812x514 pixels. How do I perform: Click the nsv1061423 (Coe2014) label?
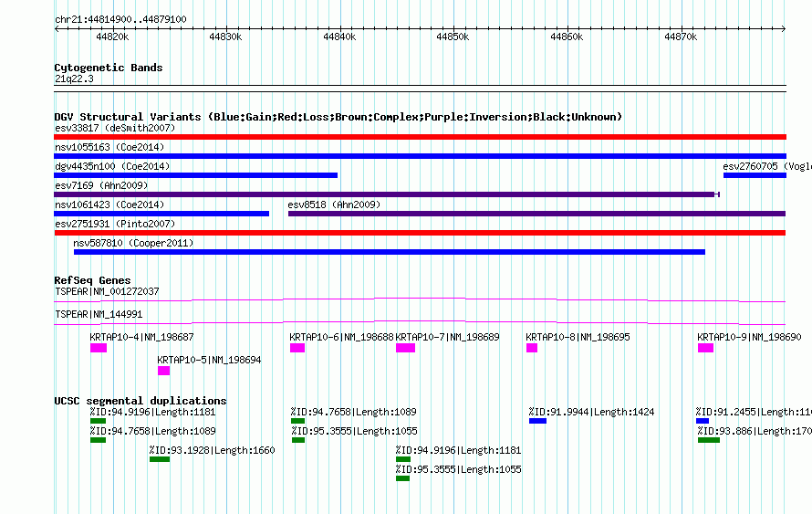(109, 205)
